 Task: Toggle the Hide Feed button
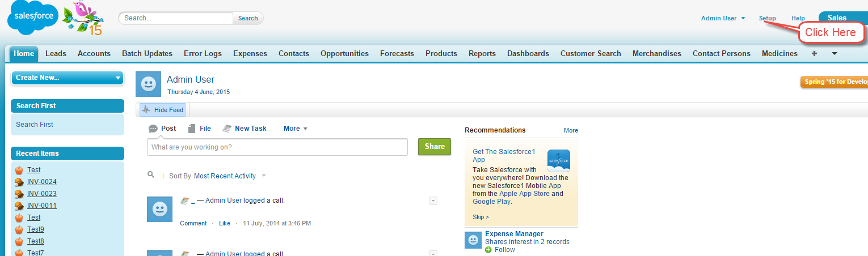(163, 110)
